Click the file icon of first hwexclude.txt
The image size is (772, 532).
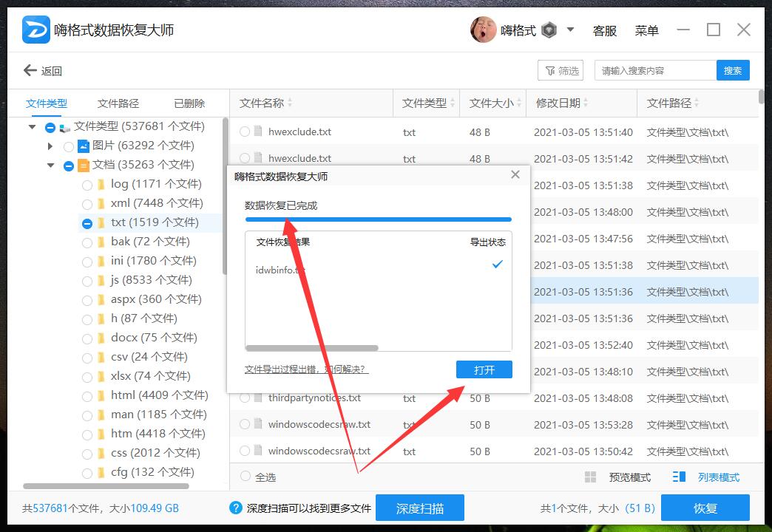tap(258, 132)
